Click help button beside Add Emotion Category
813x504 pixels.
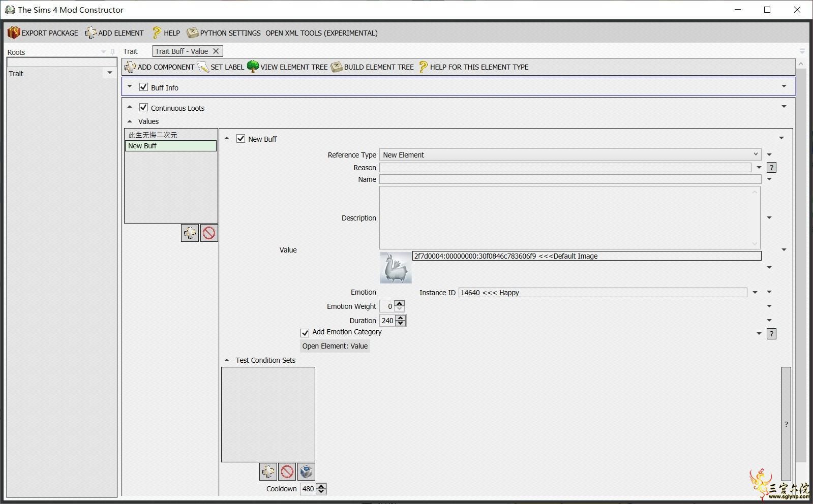tap(771, 334)
